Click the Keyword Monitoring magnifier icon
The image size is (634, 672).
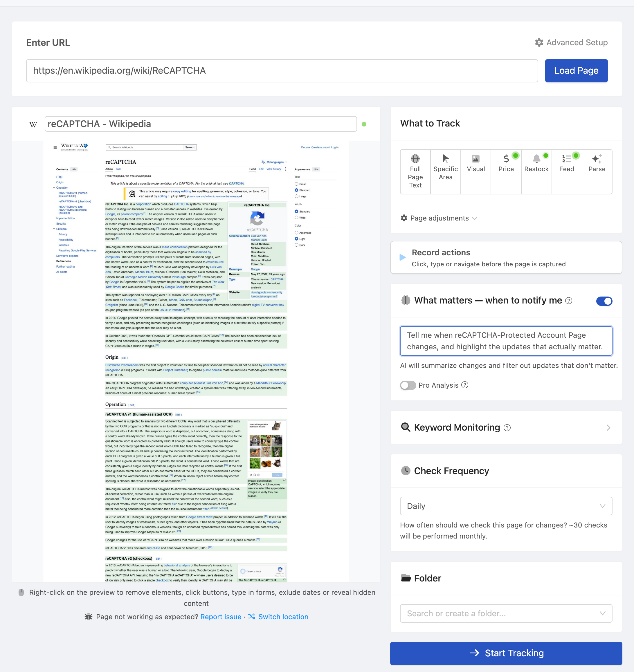(x=406, y=427)
